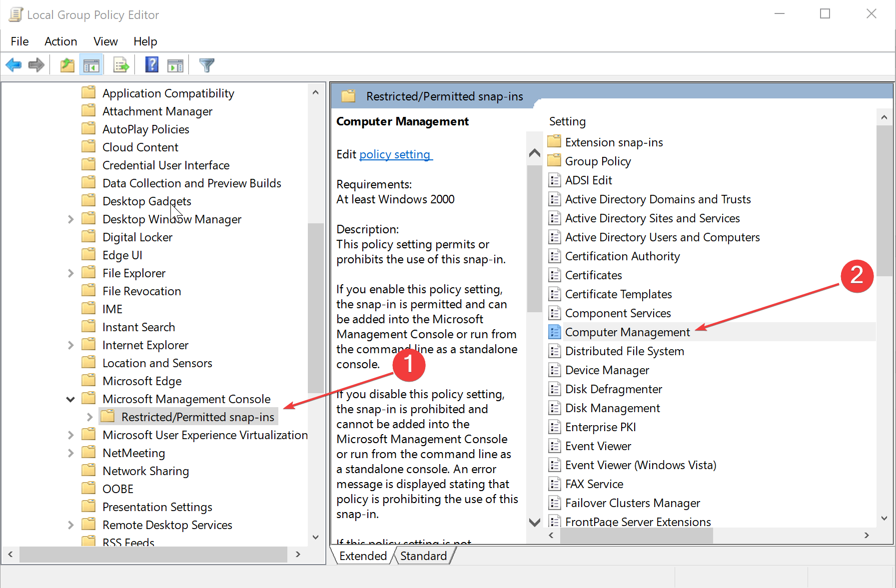This screenshot has height=588, width=896.
Task: Select Failover Clusters Manager setting
Action: 632,503
